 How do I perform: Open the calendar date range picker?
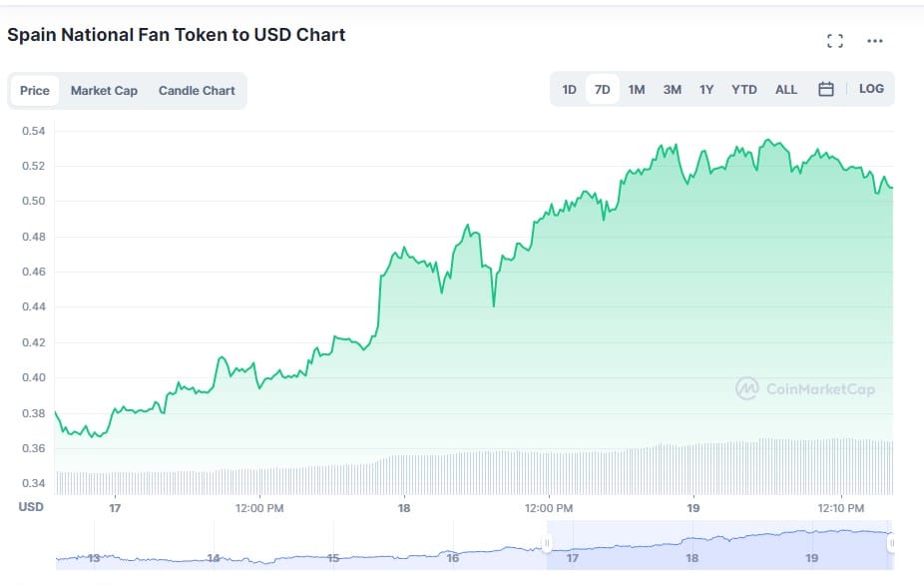(826, 89)
